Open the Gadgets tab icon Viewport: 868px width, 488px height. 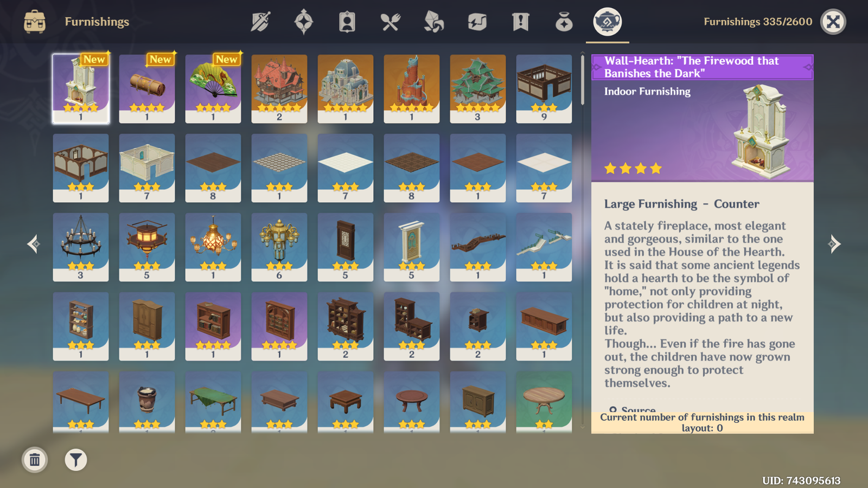coord(477,22)
